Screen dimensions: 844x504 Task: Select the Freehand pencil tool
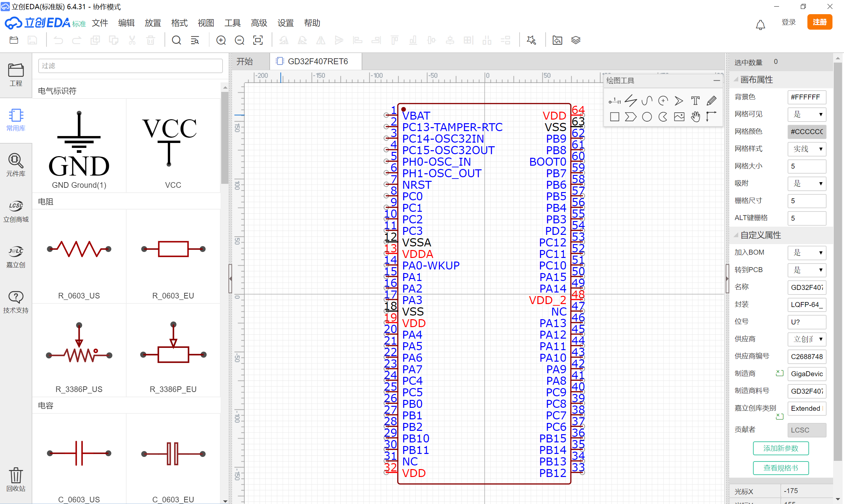coord(711,101)
